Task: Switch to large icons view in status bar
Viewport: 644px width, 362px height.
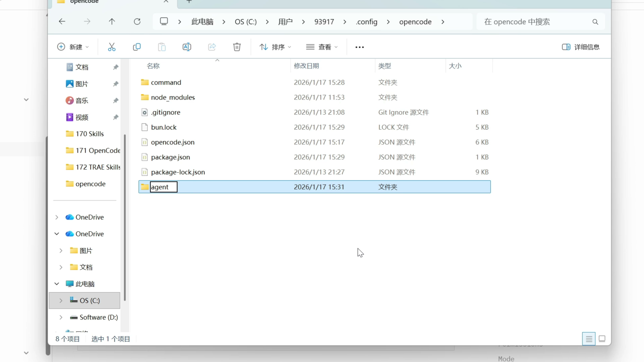Action: [x=602, y=339]
